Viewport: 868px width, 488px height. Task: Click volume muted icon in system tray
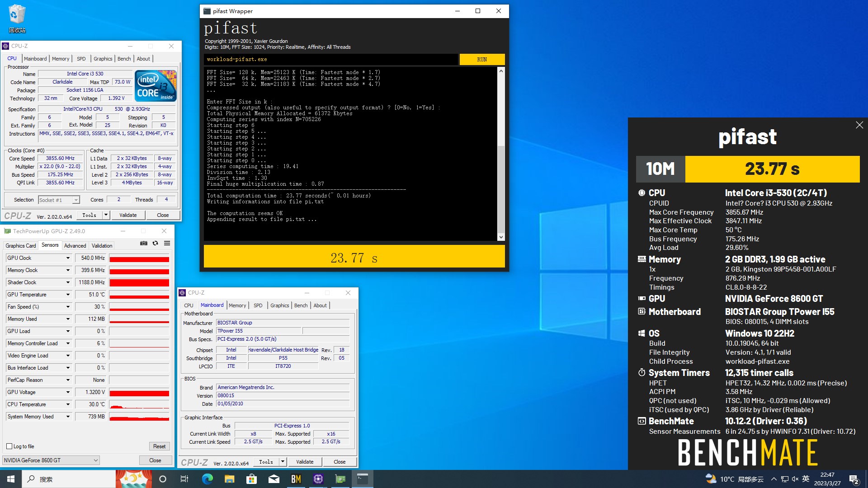(x=795, y=479)
